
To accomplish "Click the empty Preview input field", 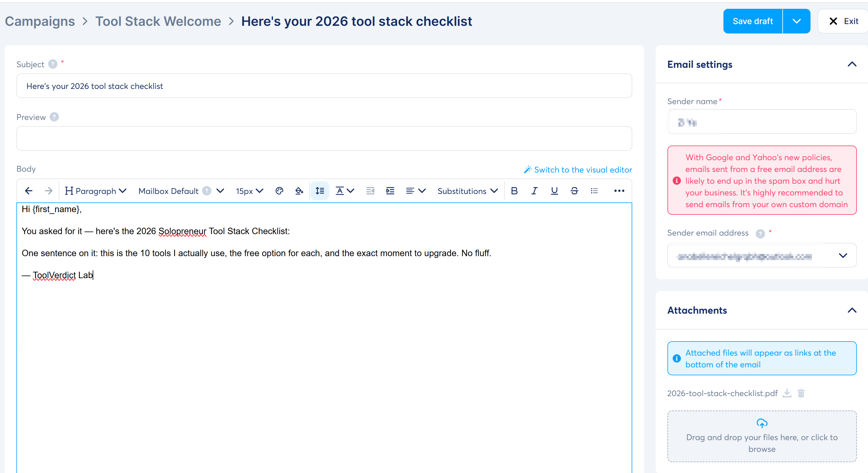I will click(324, 138).
